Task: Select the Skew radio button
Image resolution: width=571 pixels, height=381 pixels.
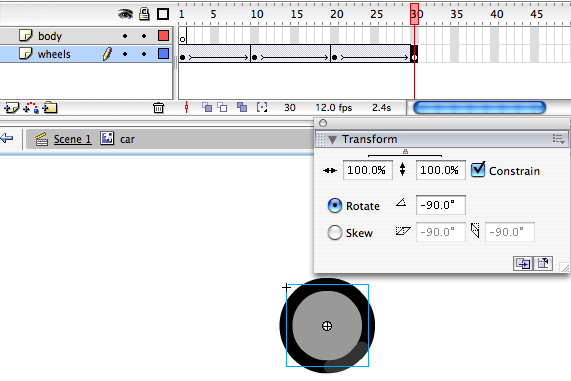Action: coord(335,232)
